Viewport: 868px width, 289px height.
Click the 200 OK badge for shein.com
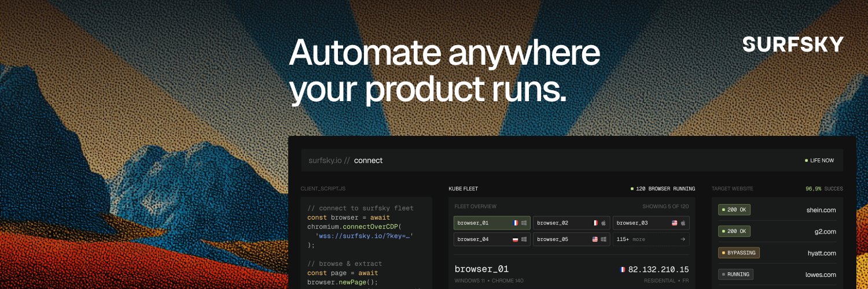734,210
